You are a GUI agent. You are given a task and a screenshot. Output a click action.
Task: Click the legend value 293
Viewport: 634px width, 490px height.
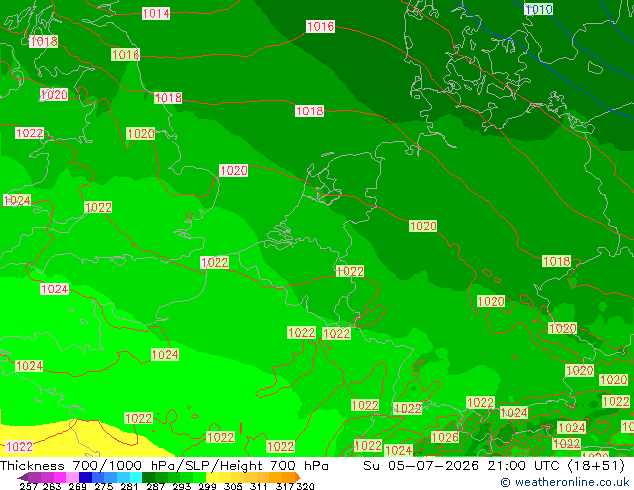point(182,486)
